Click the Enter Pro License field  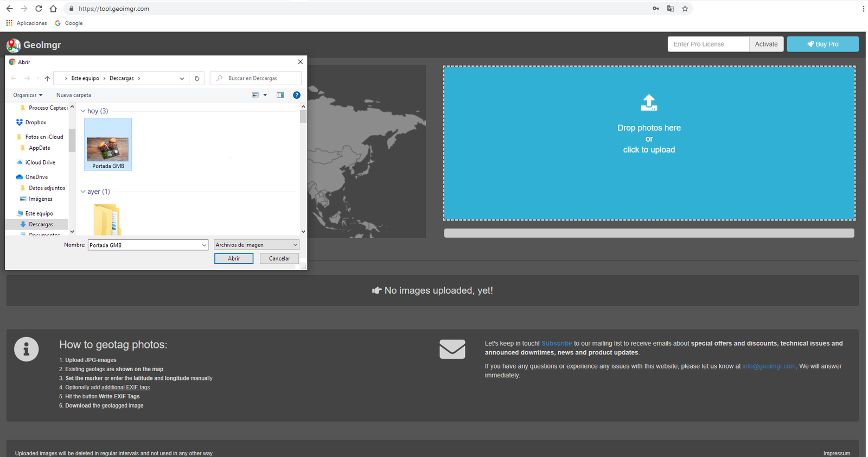(x=708, y=44)
